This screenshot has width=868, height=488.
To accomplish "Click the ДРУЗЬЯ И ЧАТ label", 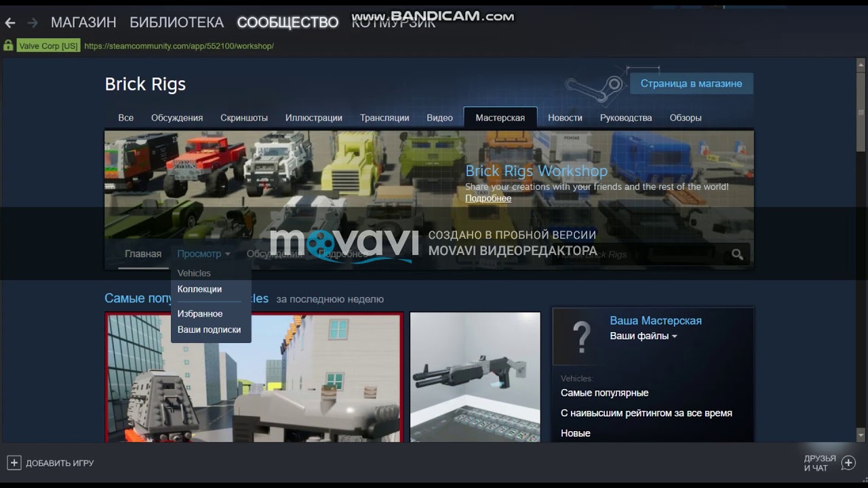I will [820, 464].
